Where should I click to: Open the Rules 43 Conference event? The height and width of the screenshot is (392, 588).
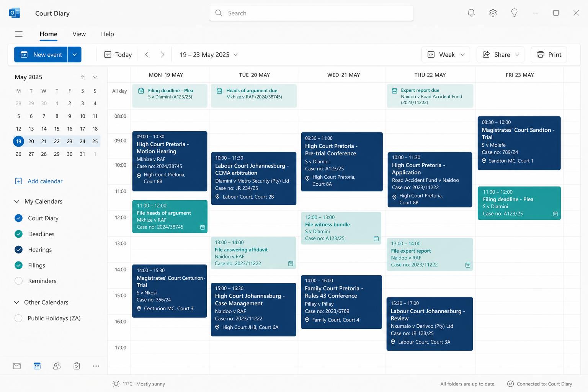click(341, 302)
